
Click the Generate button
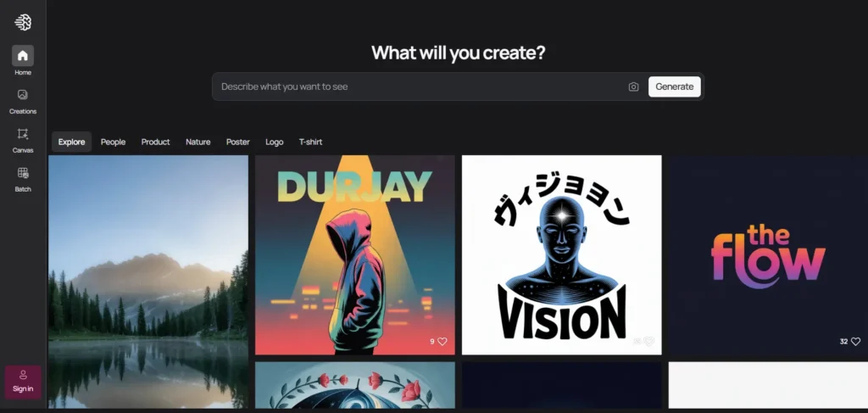[674, 87]
